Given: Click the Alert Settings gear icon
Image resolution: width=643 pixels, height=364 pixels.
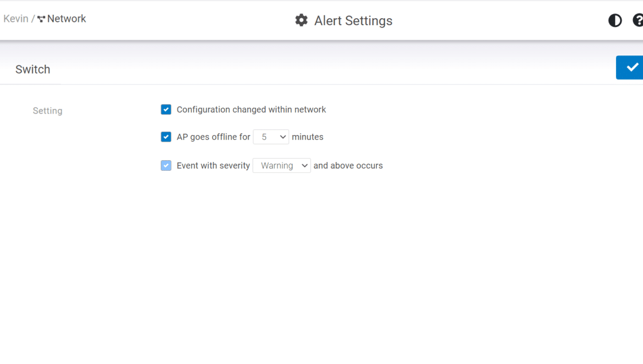Looking at the screenshot, I should [301, 20].
